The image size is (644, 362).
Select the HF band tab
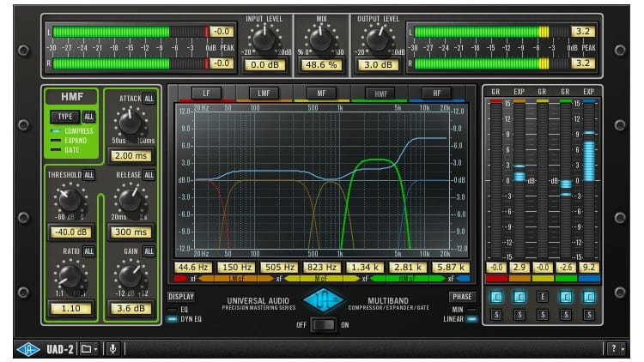[437, 94]
